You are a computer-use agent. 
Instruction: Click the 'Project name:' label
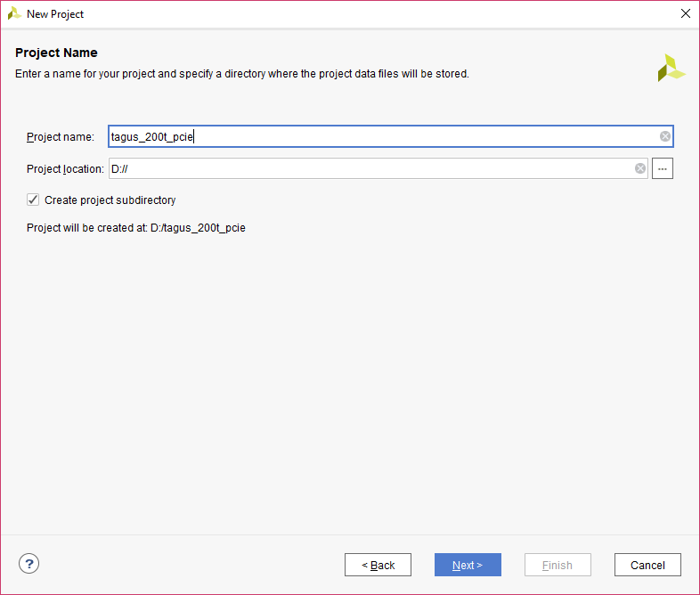point(60,137)
